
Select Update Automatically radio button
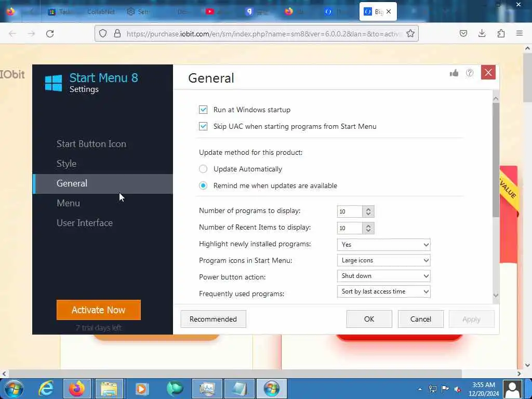[x=203, y=169]
